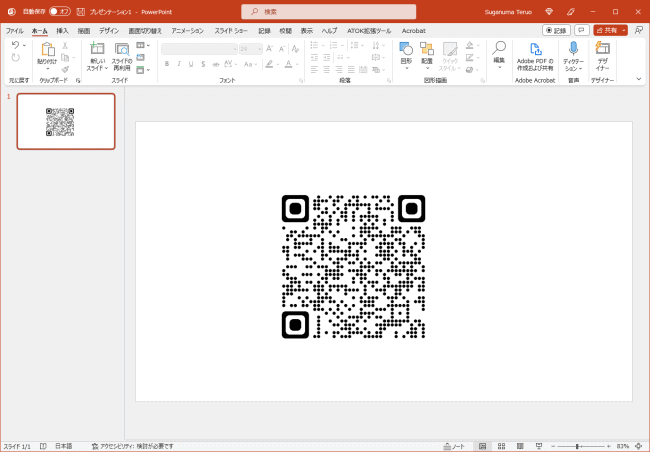
Task: Open the Design (デザイン) tab
Action: (x=109, y=31)
